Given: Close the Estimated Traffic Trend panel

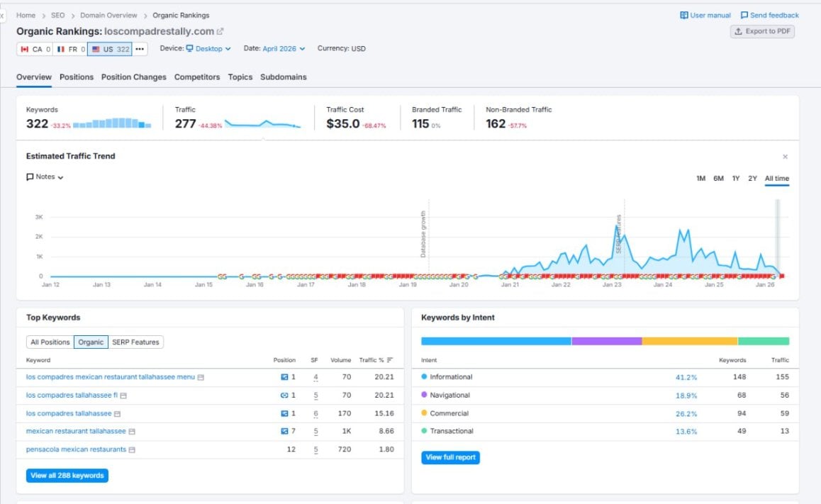Looking at the screenshot, I should 785,157.
